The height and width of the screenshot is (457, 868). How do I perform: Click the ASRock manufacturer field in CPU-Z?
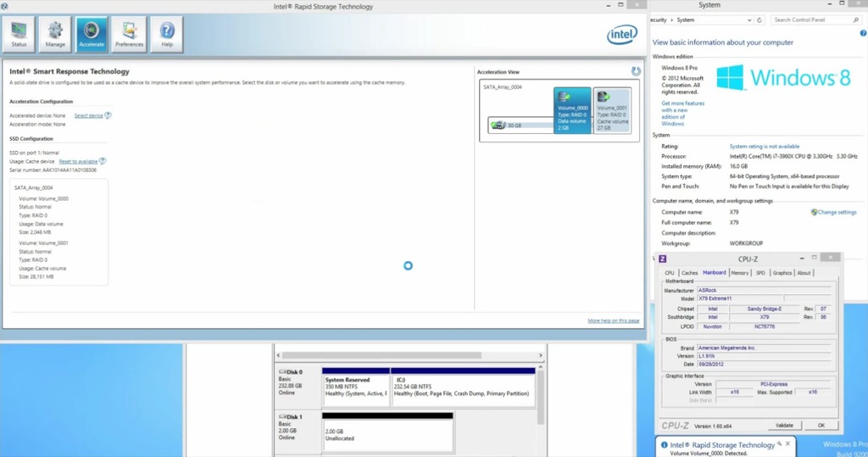(764, 290)
